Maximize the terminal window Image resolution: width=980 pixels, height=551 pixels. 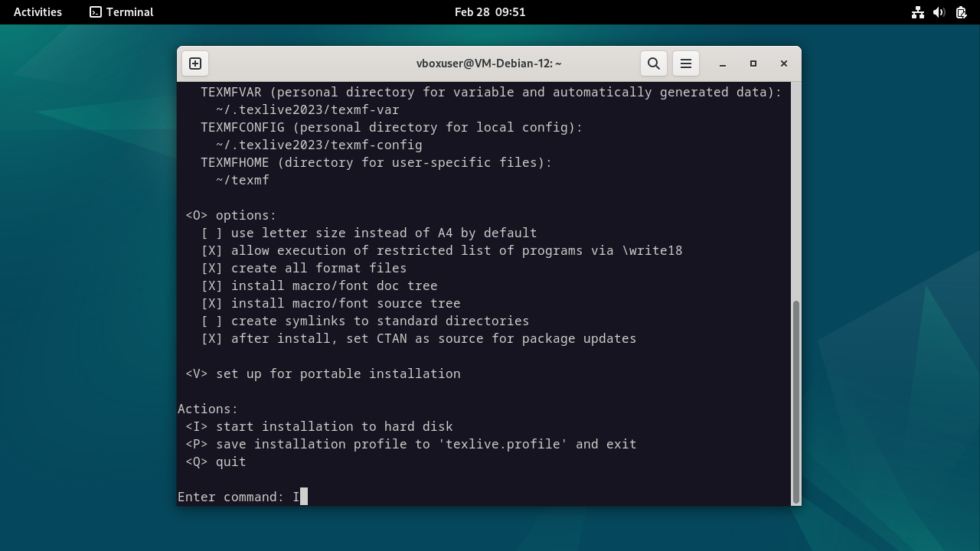753,64
